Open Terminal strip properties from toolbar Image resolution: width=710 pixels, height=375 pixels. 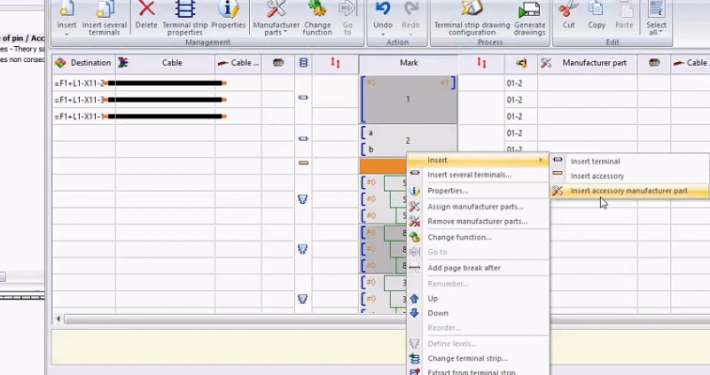tap(185, 18)
